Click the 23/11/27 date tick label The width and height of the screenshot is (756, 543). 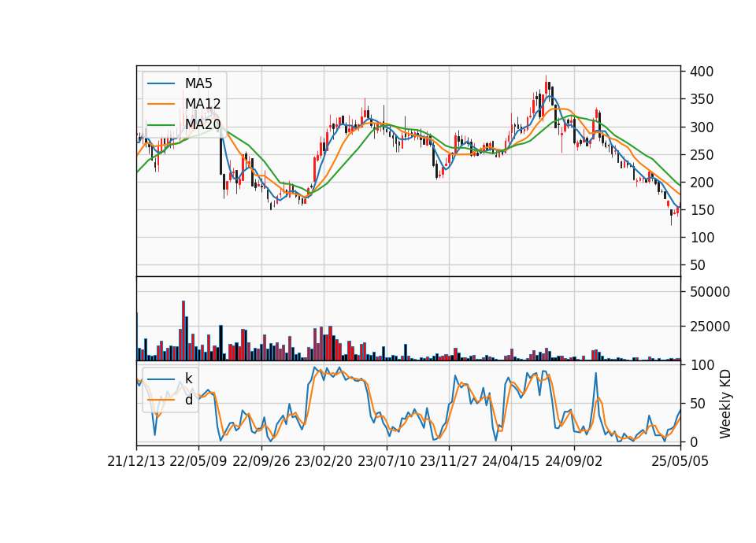coord(449,461)
